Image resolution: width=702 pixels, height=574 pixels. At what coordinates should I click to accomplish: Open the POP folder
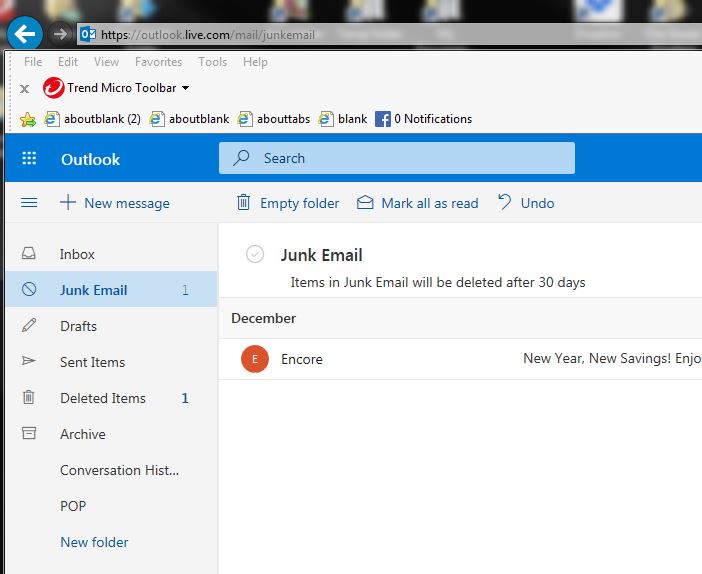point(111,506)
